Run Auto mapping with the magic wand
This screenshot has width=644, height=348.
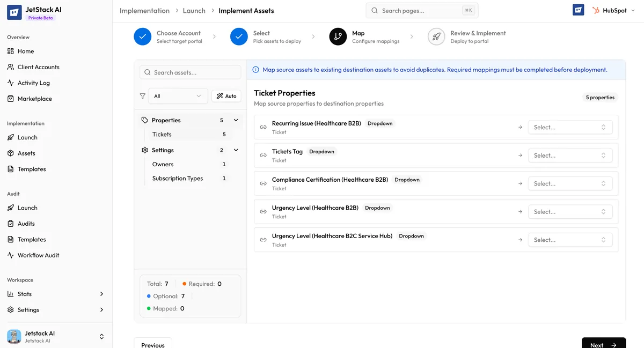point(226,95)
